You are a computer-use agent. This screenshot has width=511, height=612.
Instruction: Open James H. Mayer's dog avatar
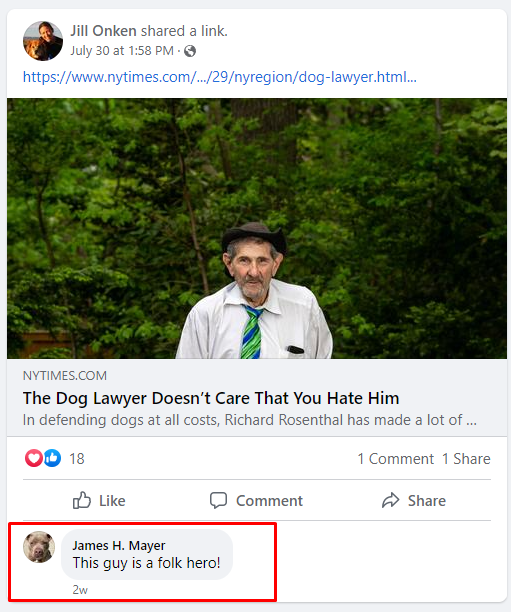pos(39,547)
